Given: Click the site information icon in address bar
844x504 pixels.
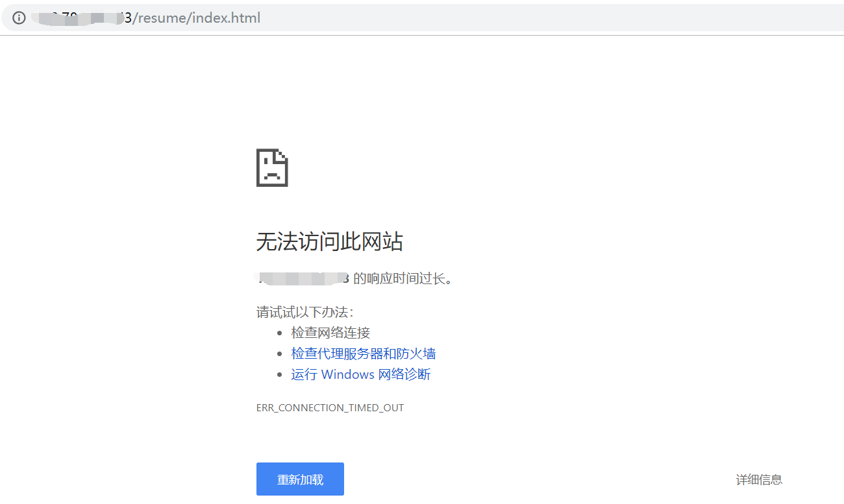Looking at the screenshot, I should coord(18,18).
